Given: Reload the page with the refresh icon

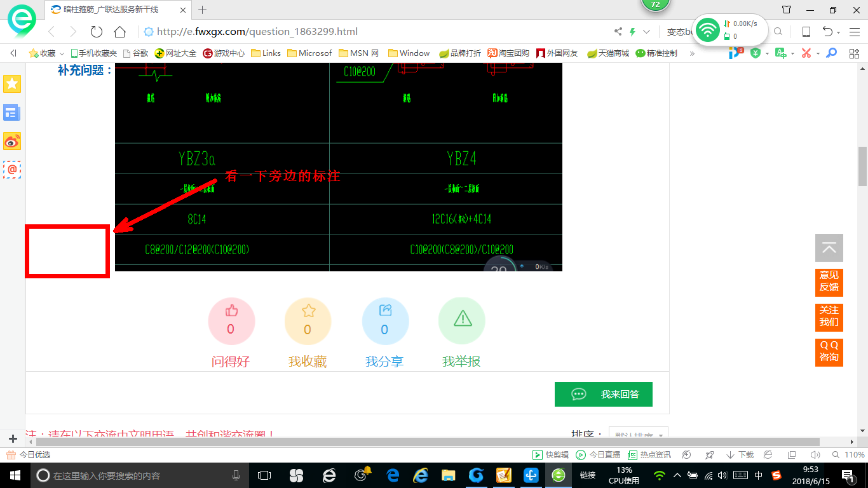Looking at the screenshot, I should 97,32.
